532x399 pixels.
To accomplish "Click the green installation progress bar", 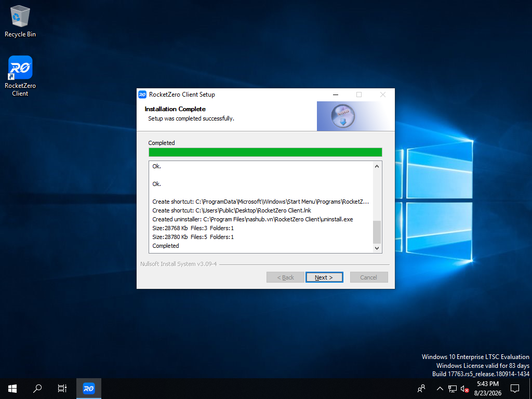I will pos(265,152).
